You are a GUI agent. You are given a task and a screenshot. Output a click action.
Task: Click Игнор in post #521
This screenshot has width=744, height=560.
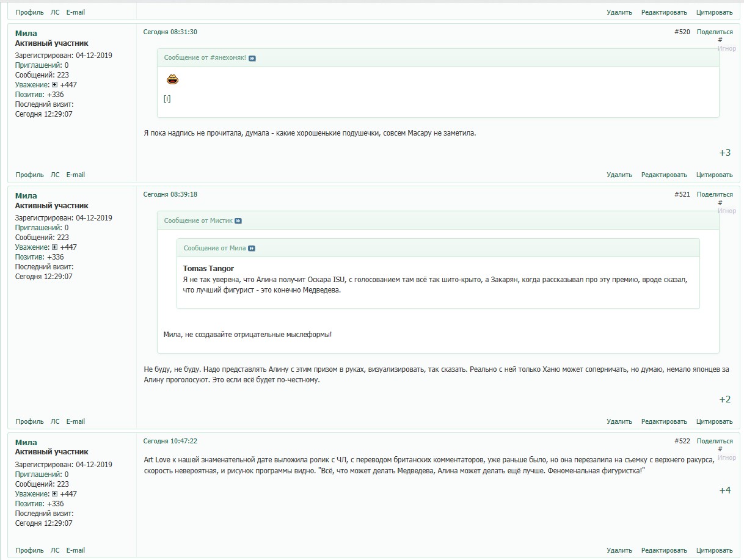click(x=727, y=211)
